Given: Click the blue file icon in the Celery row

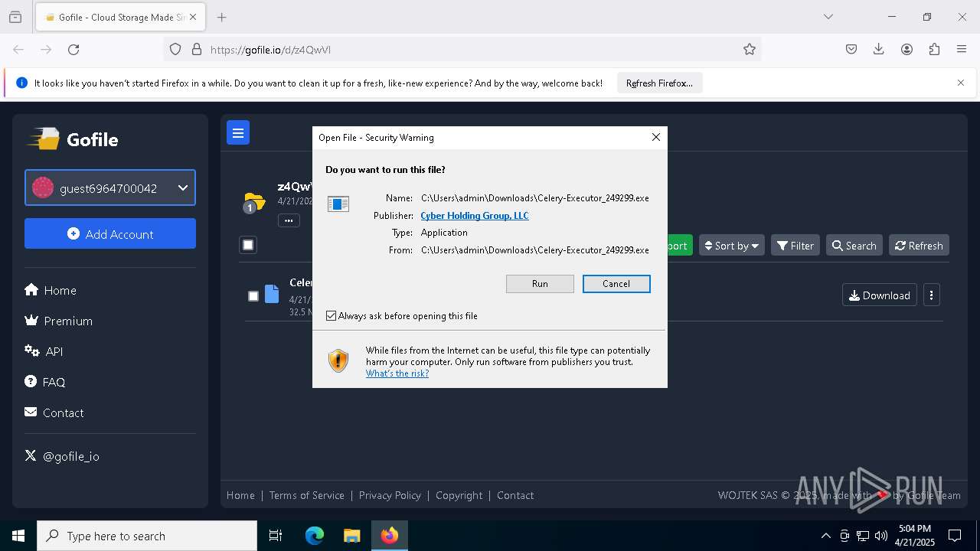Looking at the screenshot, I should 272,295.
